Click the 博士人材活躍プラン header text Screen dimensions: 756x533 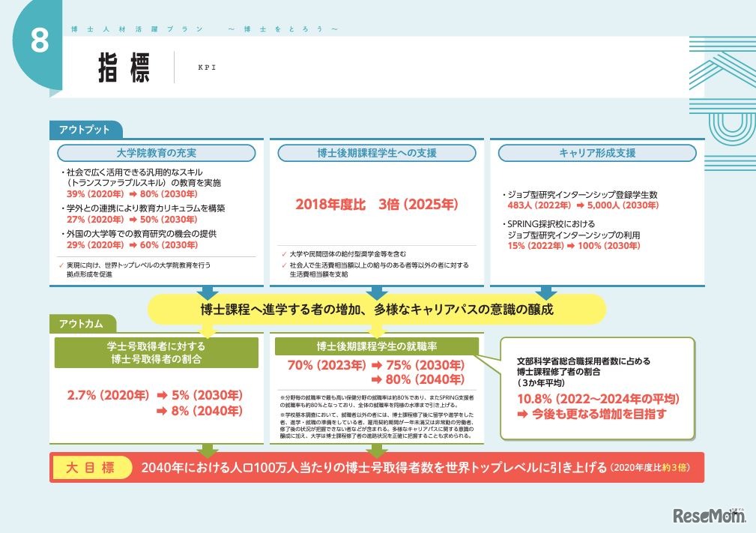coord(137,29)
